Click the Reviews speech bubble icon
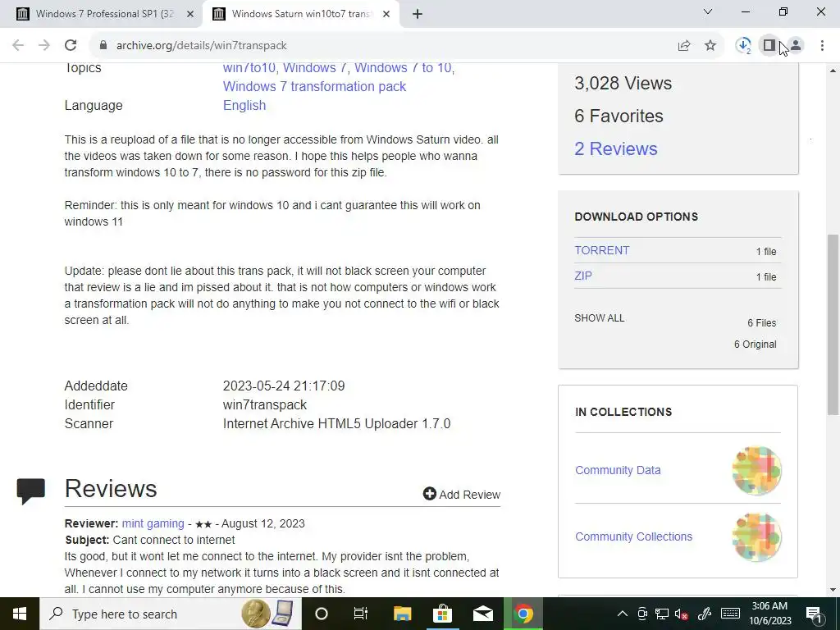This screenshot has width=840, height=630. coord(30,491)
